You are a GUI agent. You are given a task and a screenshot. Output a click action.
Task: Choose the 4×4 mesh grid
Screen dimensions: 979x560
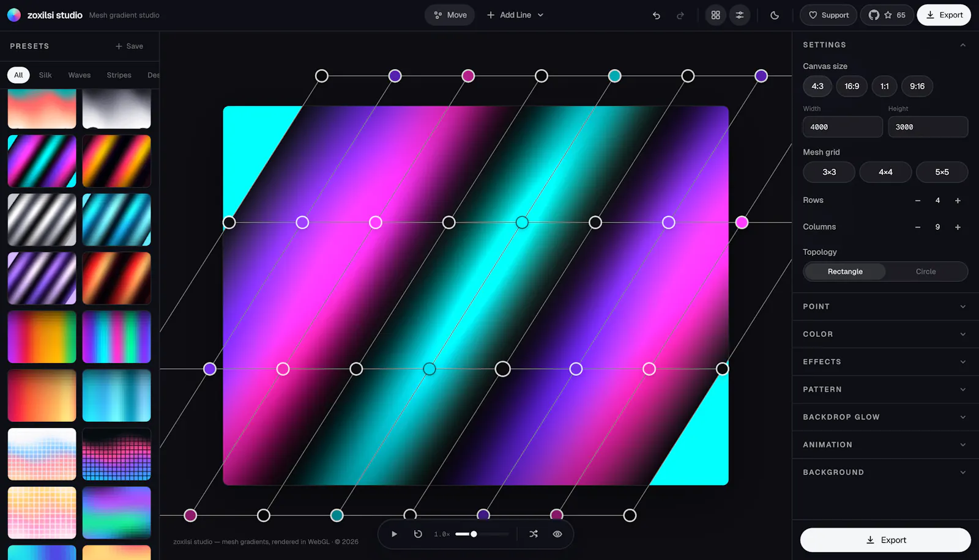click(885, 172)
